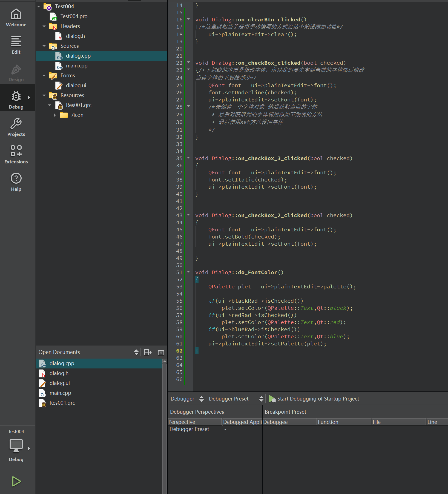This screenshot has width=448, height=494.
Task: Start Debugging of Startup Project
Action: click(314, 399)
